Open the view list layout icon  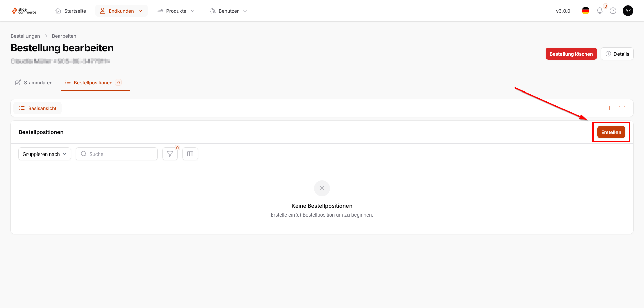[622, 108]
